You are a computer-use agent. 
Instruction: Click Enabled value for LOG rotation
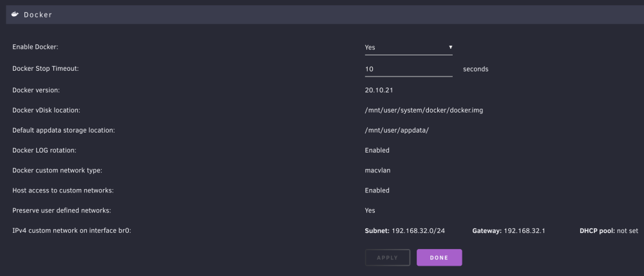377,151
